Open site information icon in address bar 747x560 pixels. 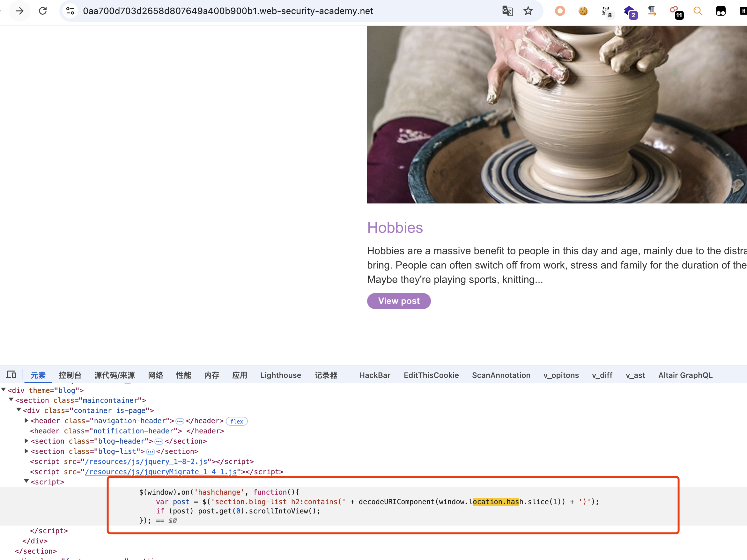[70, 11]
